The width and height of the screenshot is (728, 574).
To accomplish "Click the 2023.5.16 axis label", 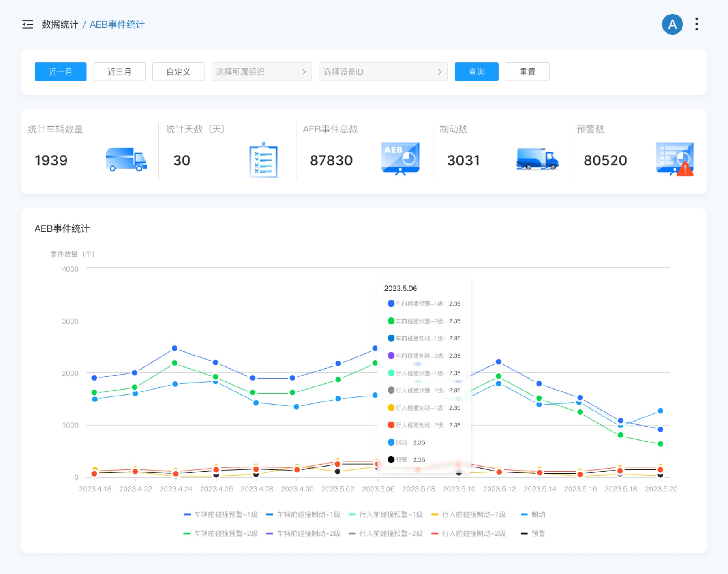I will point(581,489).
